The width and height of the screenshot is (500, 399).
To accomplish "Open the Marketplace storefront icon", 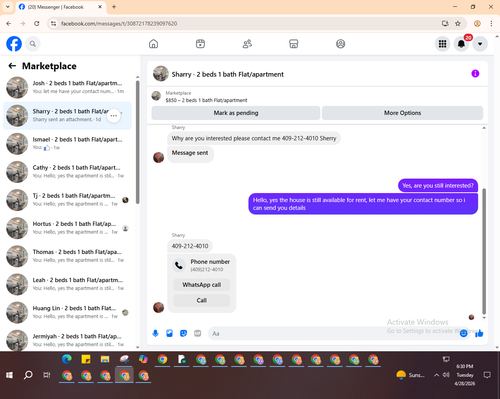I will [x=294, y=44].
